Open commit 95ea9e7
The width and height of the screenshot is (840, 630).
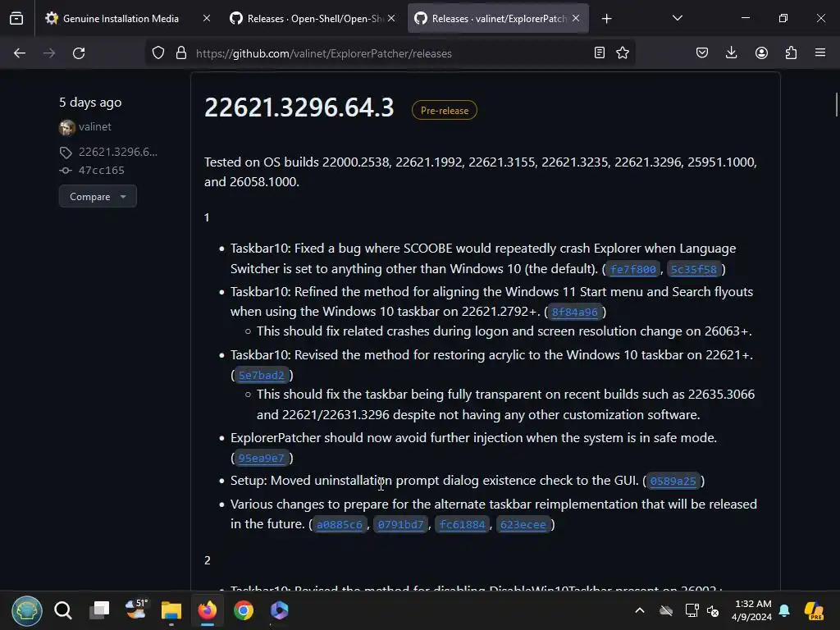[x=262, y=458]
